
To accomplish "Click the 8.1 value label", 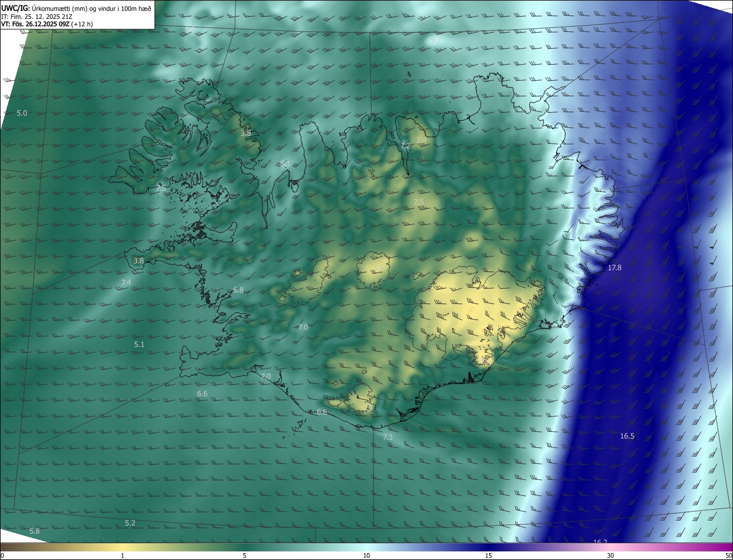I will point(285,164).
